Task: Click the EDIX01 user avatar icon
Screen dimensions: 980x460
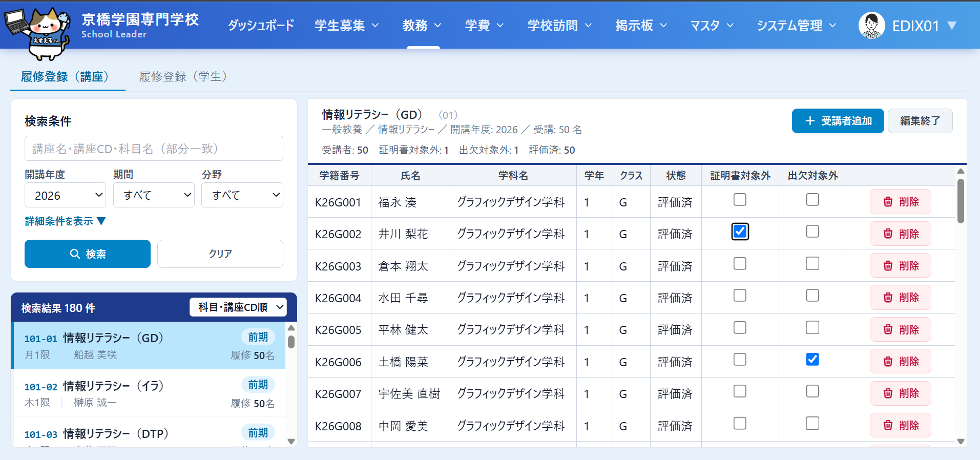Action: coord(871,26)
